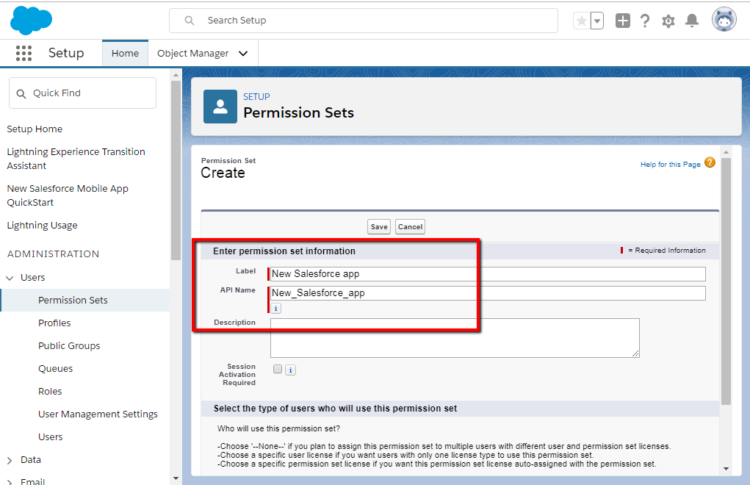Expand the Object Manager dropdown chevron
750x485 pixels.
(243, 53)
